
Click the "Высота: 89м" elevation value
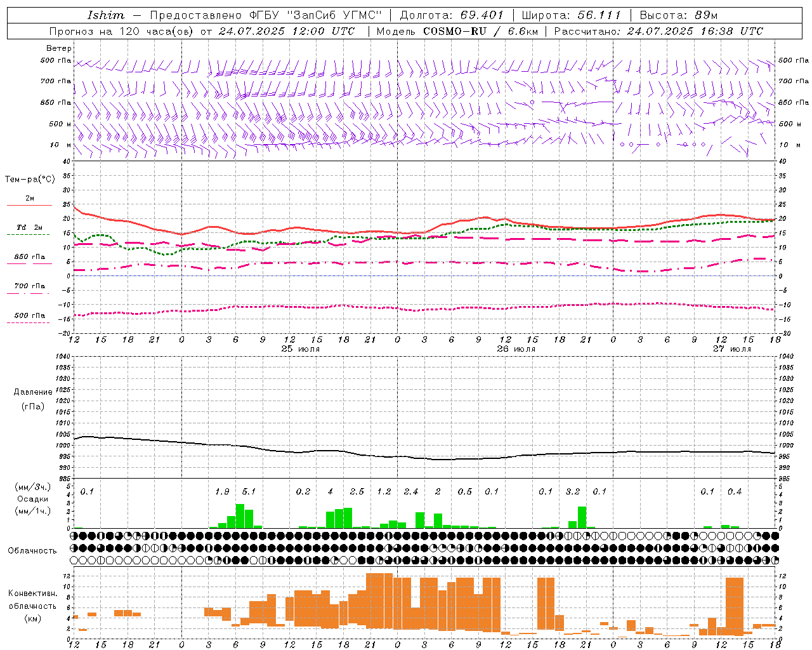(678, 15)
